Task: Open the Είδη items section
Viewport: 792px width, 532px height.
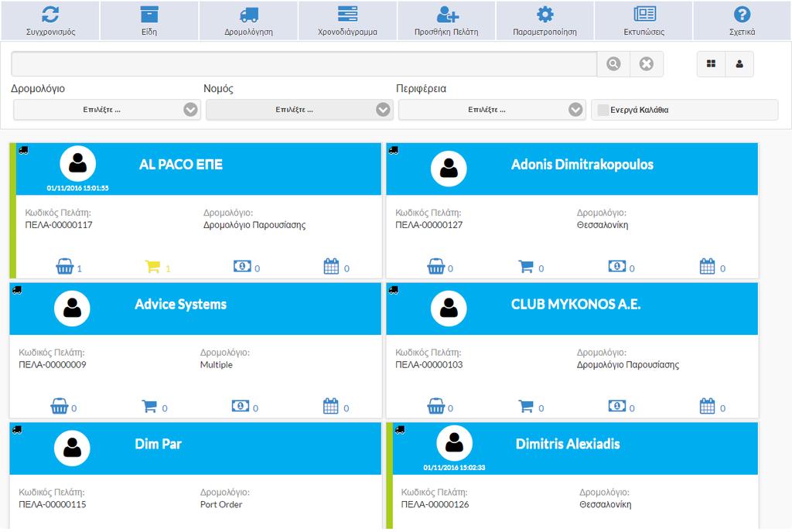Action: pos(149,20)
